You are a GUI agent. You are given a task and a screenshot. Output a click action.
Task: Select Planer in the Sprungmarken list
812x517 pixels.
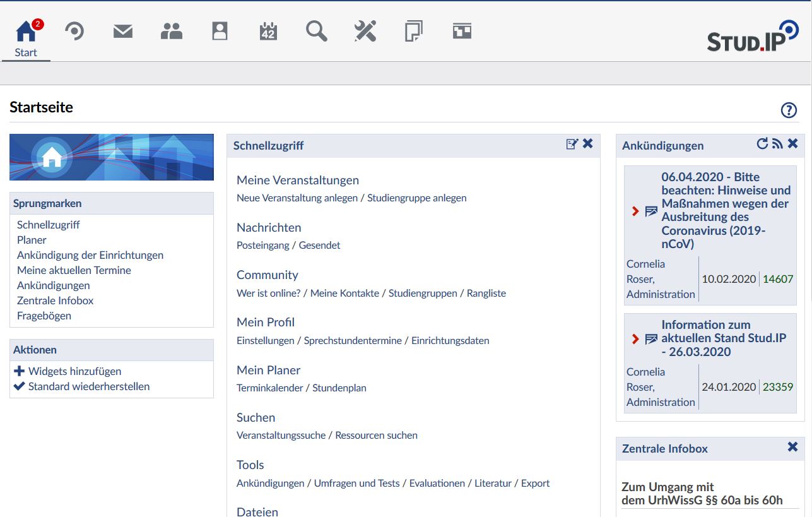[x=32, y=240]
